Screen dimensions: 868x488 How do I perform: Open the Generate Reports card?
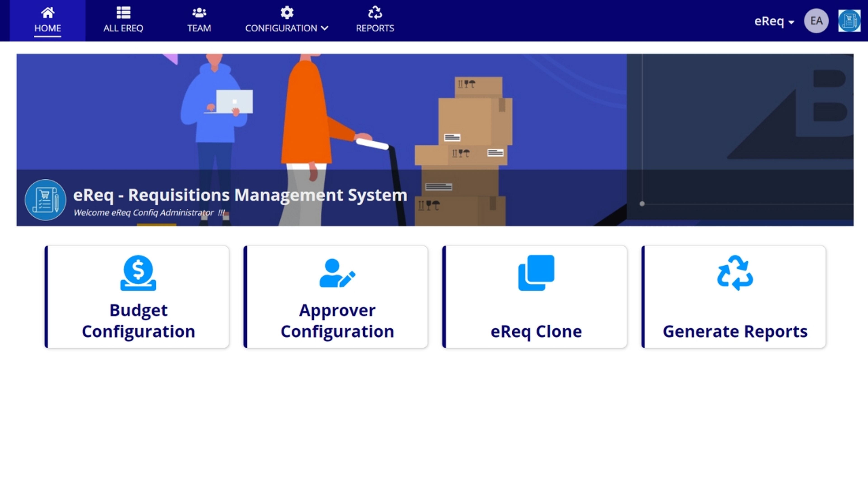734,297
